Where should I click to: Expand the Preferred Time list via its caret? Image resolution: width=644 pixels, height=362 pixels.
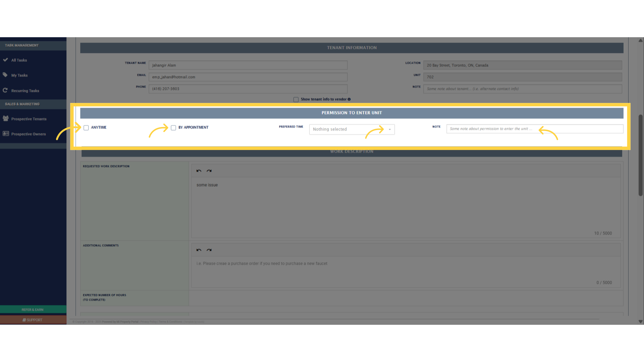[x=389, y=129]
